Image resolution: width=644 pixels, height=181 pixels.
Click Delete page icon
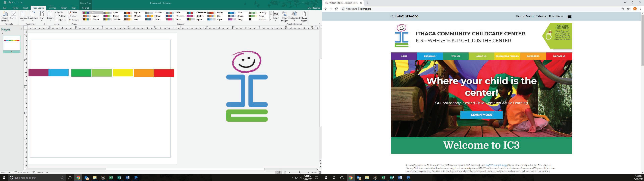(73, 13)
